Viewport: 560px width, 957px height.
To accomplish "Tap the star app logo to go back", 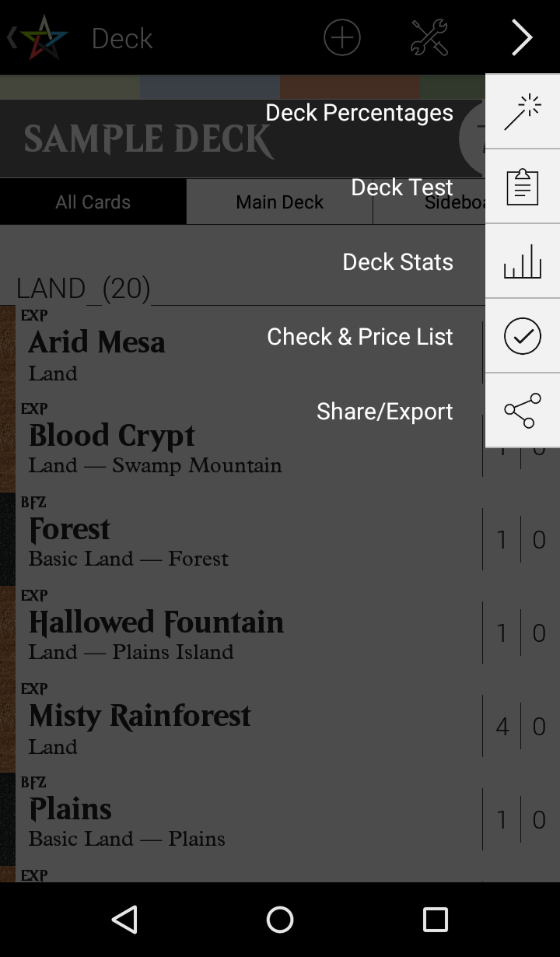I will 43,37.
